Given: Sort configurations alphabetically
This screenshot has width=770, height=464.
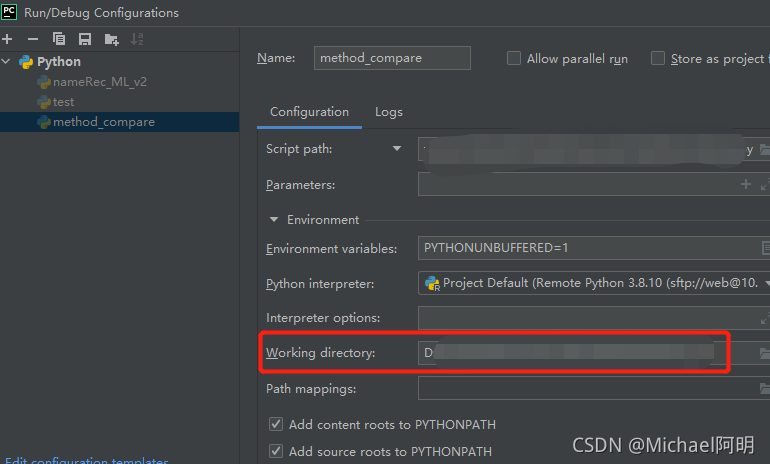Looking at the screenshot, I should (x=137, y=39).
